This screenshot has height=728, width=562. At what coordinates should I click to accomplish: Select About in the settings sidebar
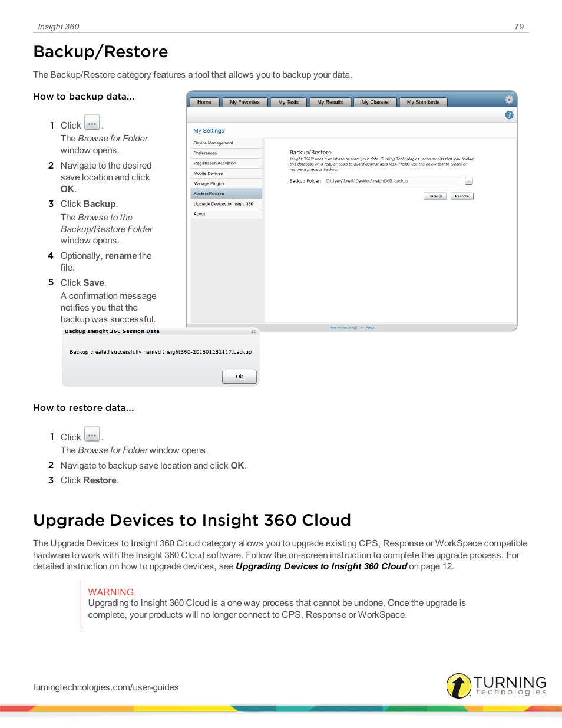click(226, 214)
